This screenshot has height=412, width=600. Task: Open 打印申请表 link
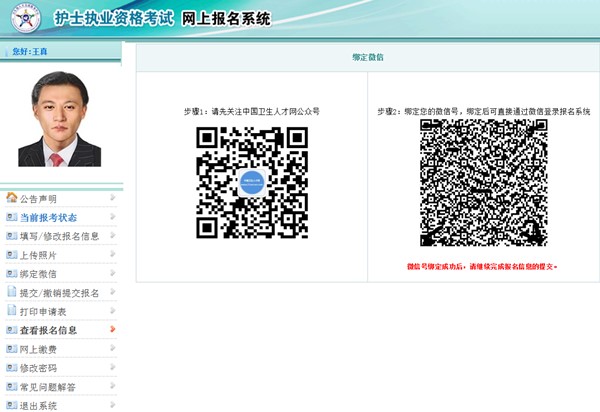pos(43,312)
